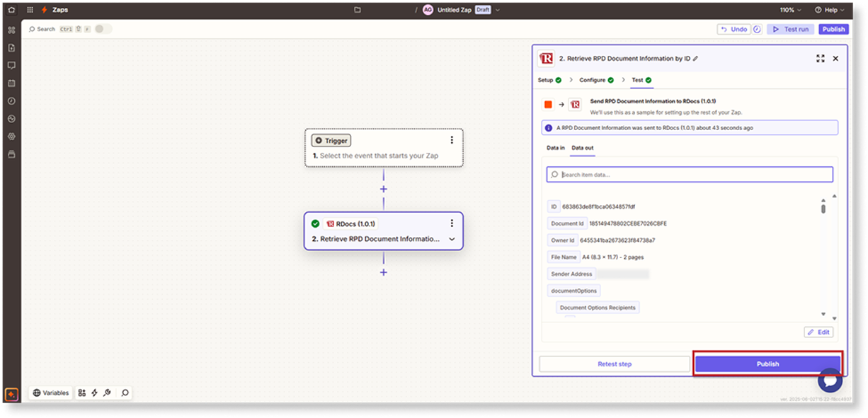The height and width of the screenshot is (418, 868).
Task: Select the Test tab
Action: (x=641, y=80)
